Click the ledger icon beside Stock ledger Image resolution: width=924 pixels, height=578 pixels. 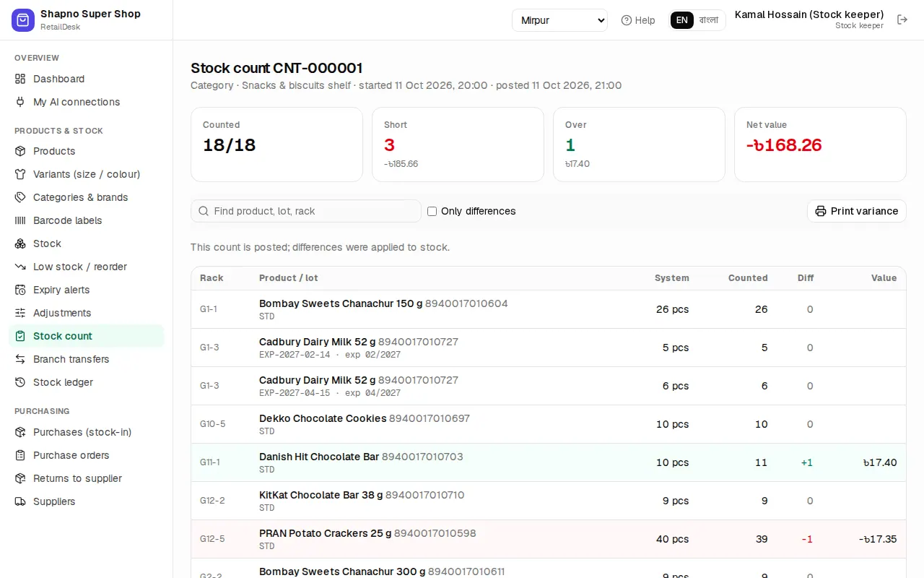tap(20, 382)
